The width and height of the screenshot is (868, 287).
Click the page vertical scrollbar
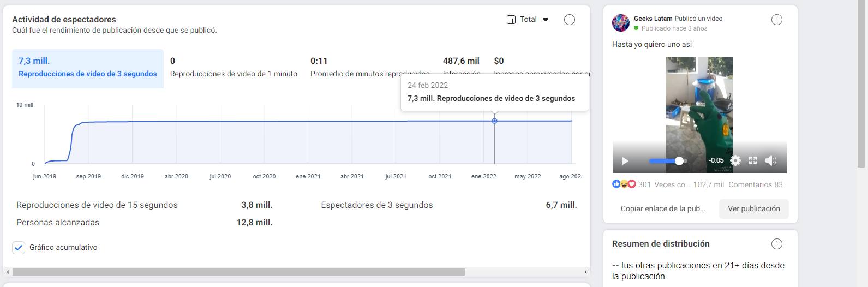861,85
